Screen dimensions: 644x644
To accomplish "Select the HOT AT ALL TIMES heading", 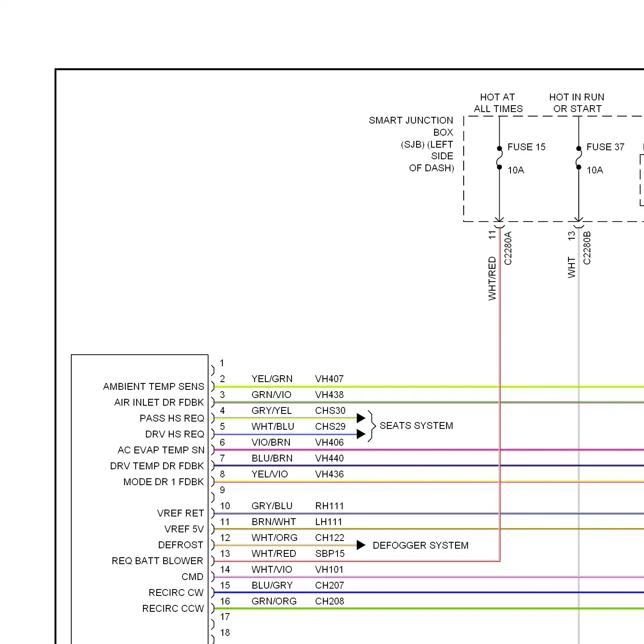I will click(498, 103).
